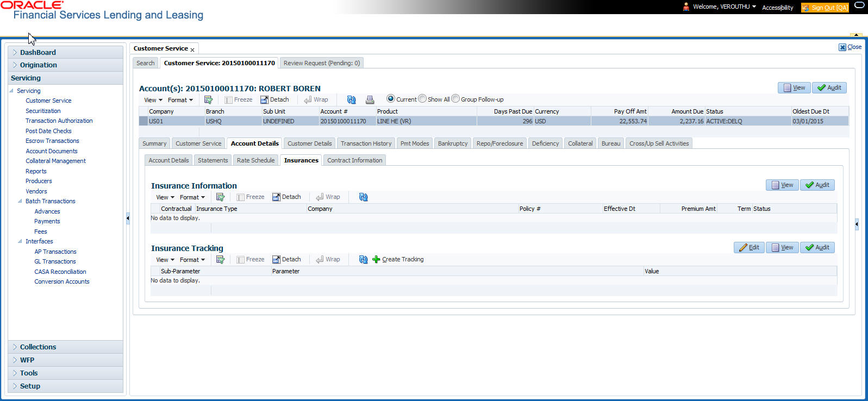Open the View menu in Insurance Information

165,197
